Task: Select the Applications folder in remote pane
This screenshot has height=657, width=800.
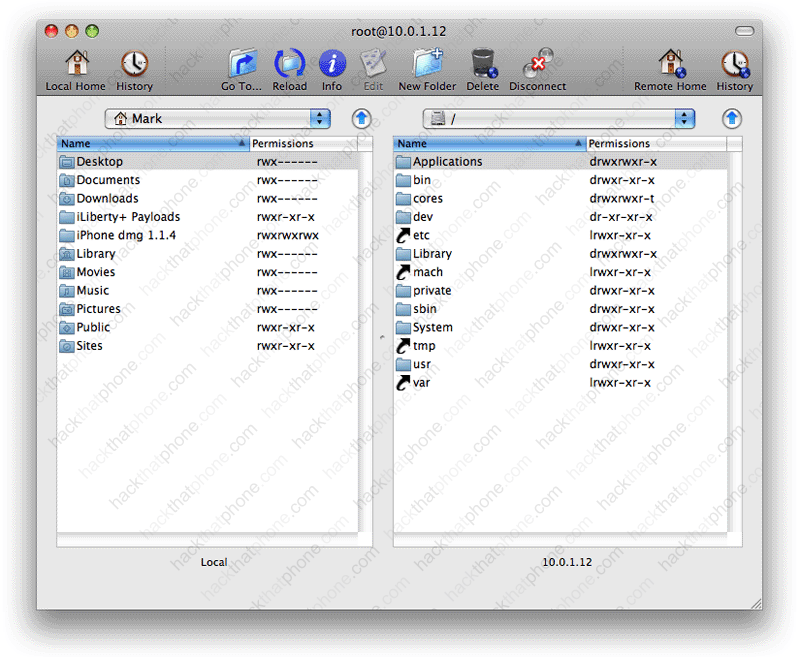Action: [x=447, y=162]
